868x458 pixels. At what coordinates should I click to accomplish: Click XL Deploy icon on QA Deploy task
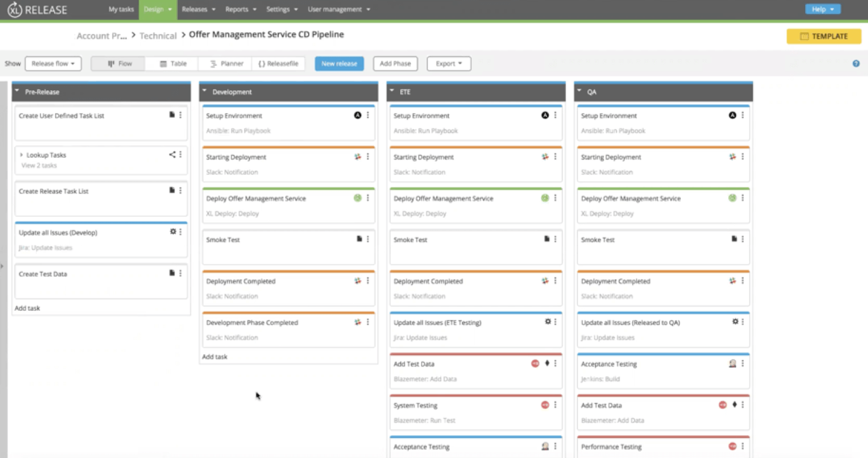pyautogui.click(x=732, y=198)
